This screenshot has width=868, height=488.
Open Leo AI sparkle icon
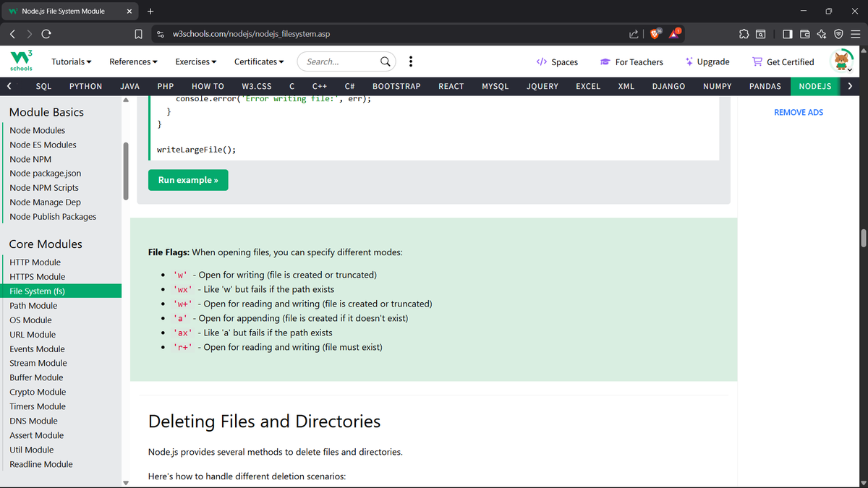[x=821, y=34]
